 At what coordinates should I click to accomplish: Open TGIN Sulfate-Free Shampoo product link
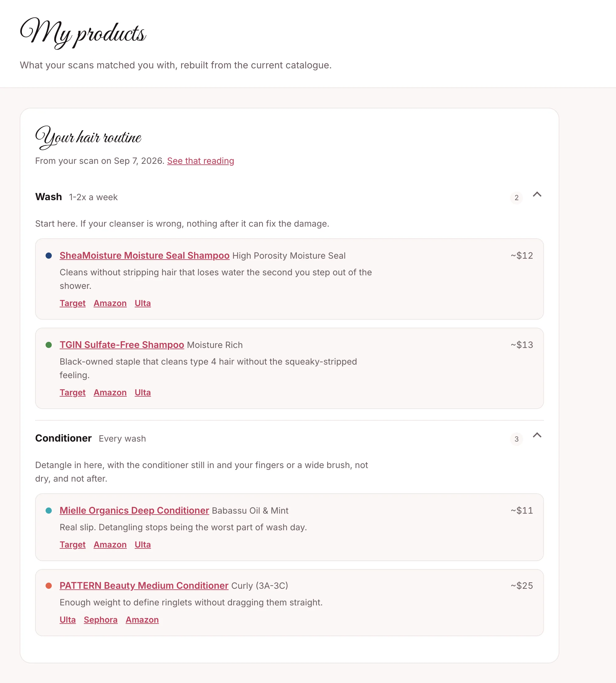(x=122, y=345)
